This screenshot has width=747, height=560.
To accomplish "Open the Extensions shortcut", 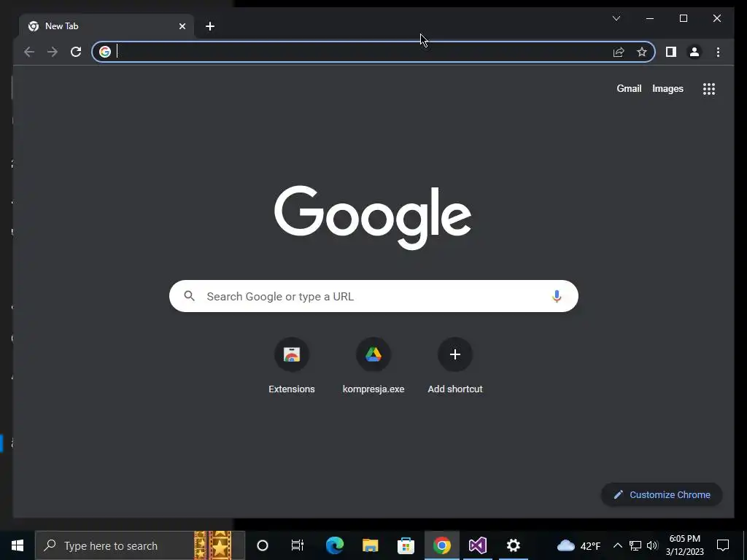I will click(x=292, y=365).
